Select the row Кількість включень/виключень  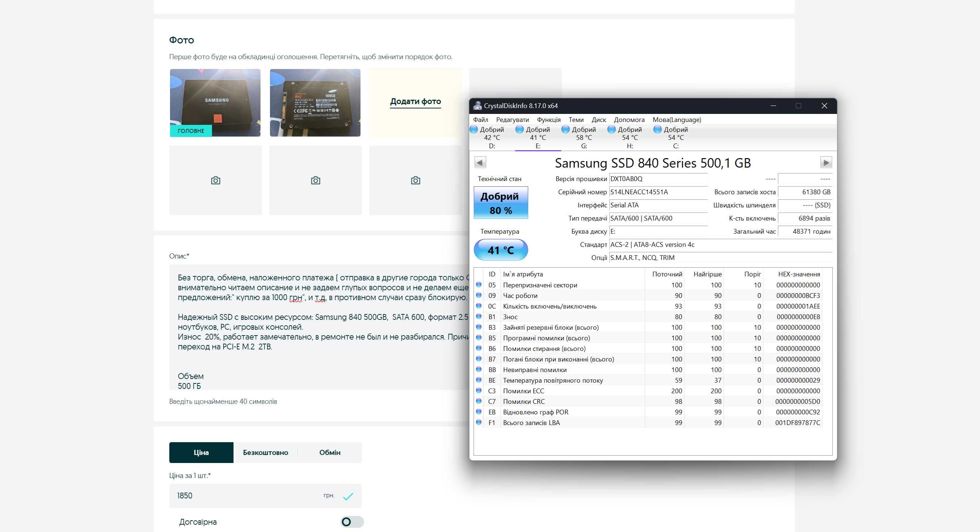pyautogui.click(x=649, y=306)
